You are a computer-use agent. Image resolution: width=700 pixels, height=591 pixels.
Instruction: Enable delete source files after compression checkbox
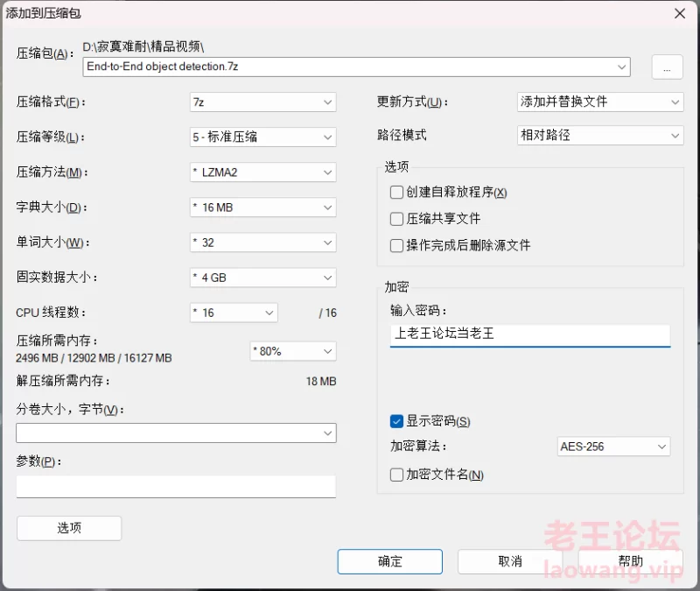coord(396,246)
